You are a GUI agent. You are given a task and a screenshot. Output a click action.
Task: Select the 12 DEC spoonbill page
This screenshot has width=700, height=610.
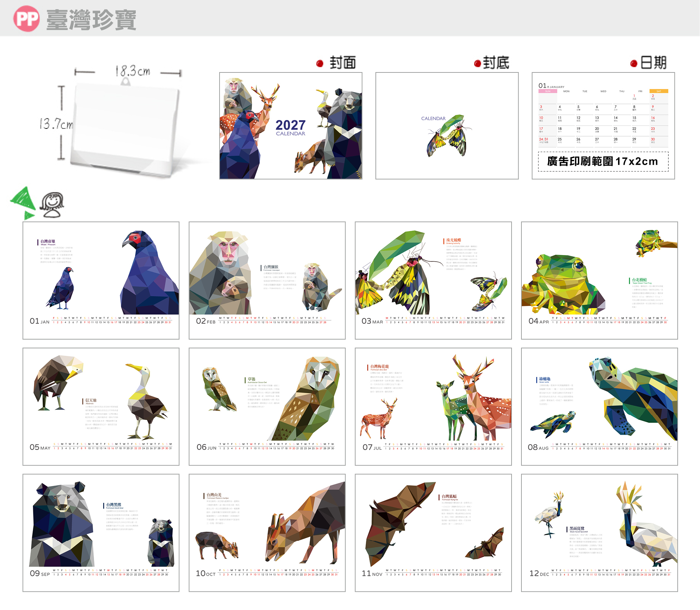pyautogui.click(x=599, y=533)
